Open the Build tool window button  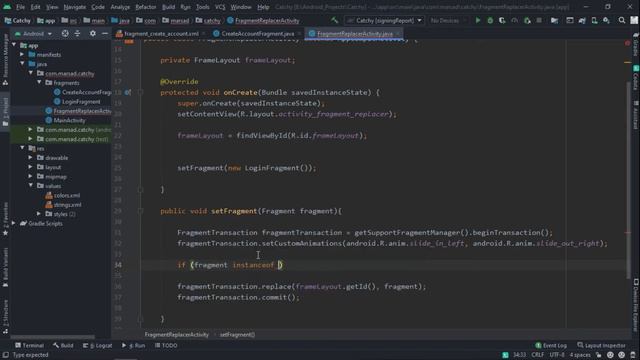pyautogui.click(x=63, y=345)
